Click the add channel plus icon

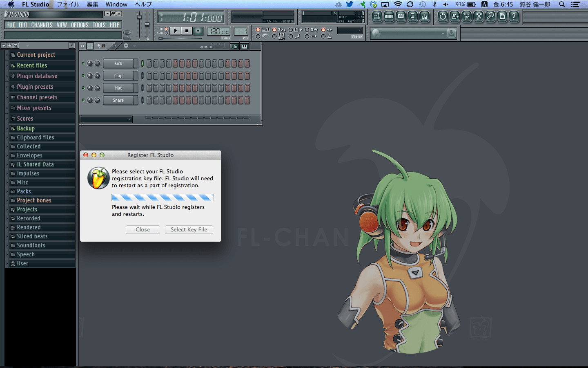[126, 46]
